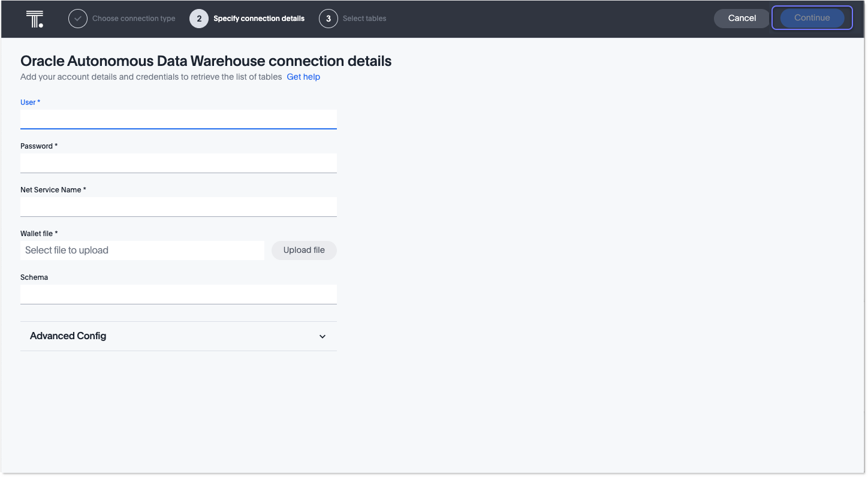
Task: Select step 2 number circle
Action: tap(199, 19)
